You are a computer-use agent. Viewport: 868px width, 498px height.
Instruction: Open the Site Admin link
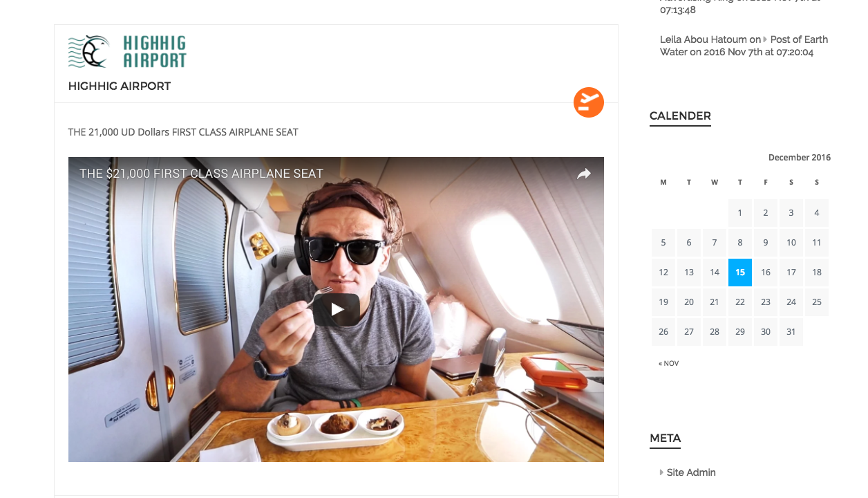[691, 472]
